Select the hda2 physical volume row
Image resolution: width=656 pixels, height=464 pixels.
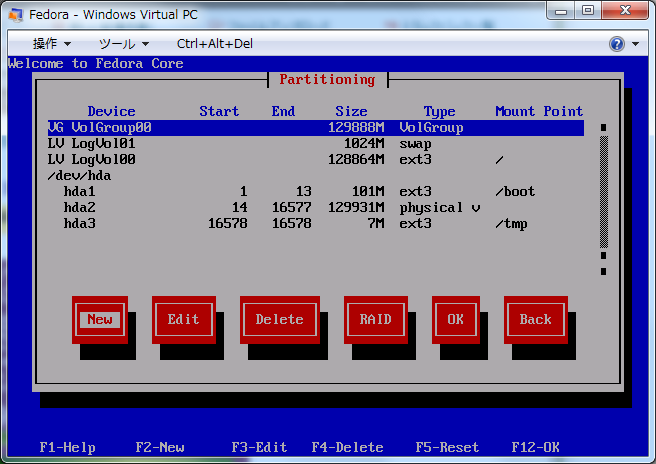316,208
